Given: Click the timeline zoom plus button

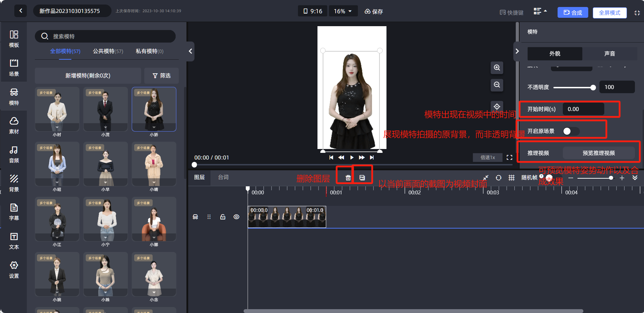Looking at the screenshot, I should (622, 178).
